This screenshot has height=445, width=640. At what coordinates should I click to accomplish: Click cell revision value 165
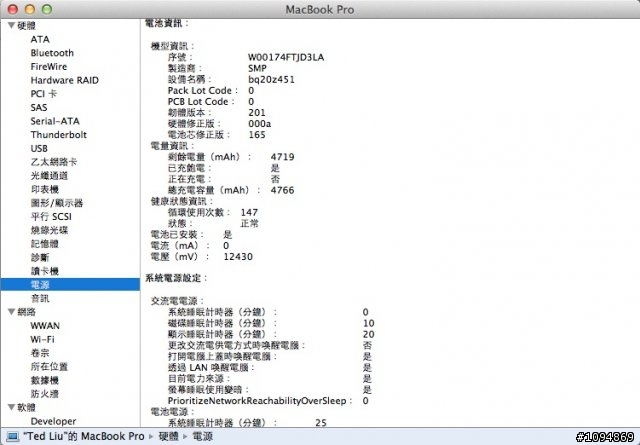pos(257,135)
